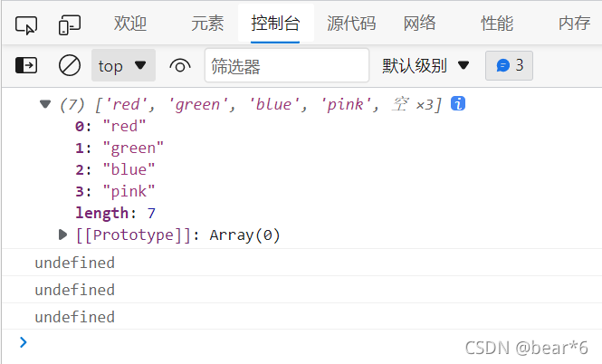Expand the [[Prototype]] Array(0) entry

[62, 235]
